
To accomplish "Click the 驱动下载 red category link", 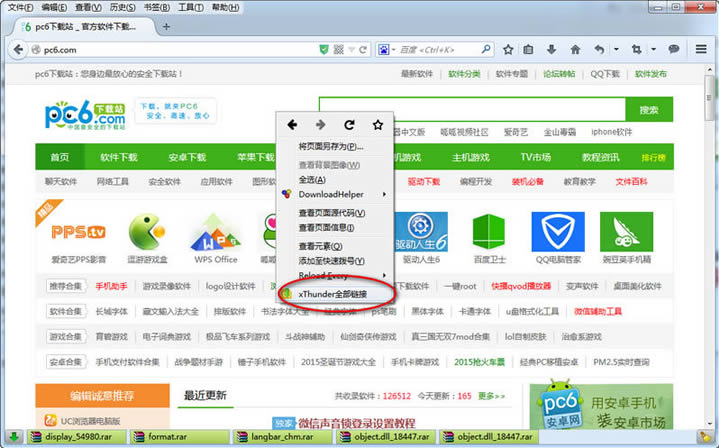I will (x=424, y=182).
